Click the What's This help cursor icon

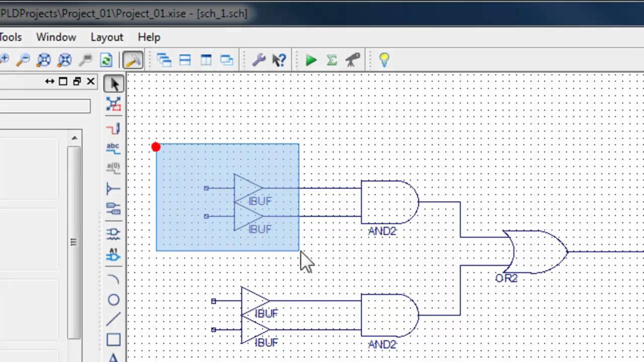tap(279, 60)
